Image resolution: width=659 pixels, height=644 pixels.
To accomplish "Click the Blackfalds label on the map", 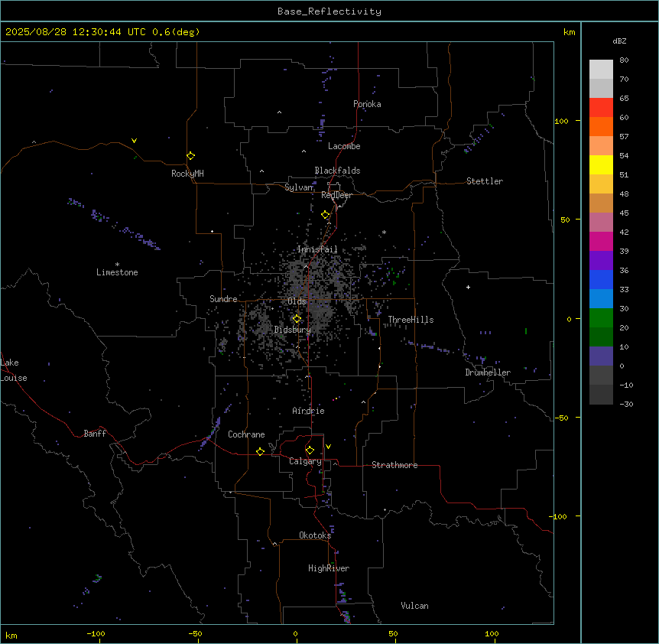I will point(337,171).
